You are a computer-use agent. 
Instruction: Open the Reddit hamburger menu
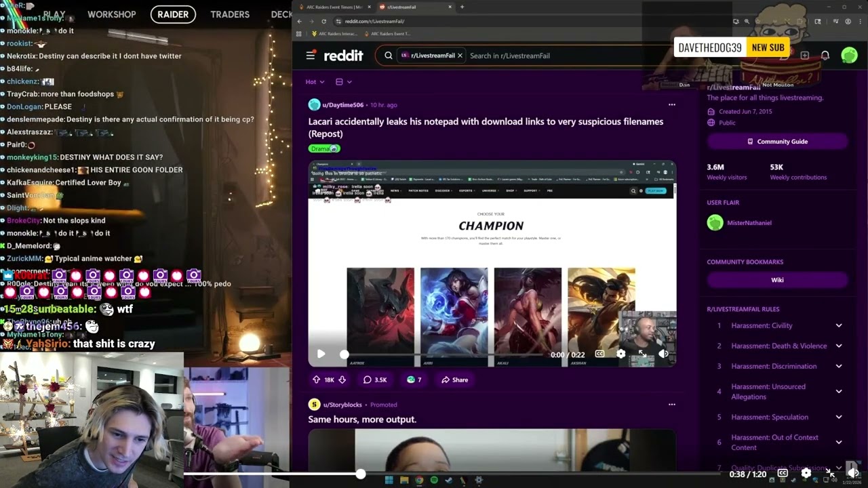tap(311, 56)
